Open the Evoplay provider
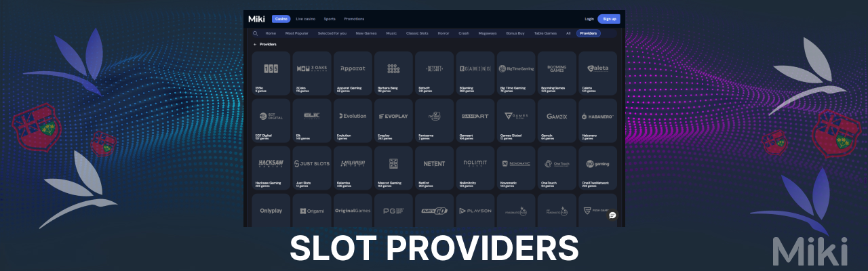 pos(393,121)
